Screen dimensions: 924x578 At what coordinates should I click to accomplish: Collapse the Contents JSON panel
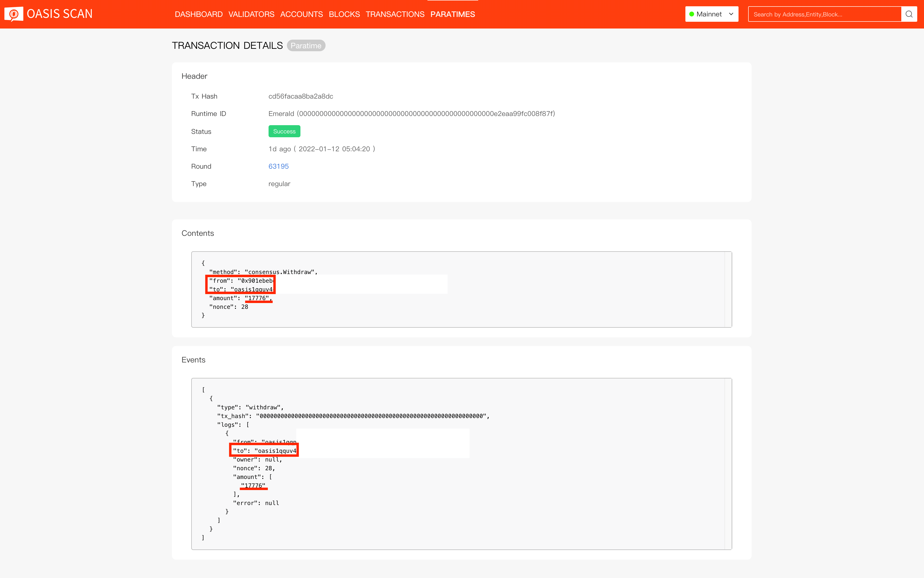198,233
